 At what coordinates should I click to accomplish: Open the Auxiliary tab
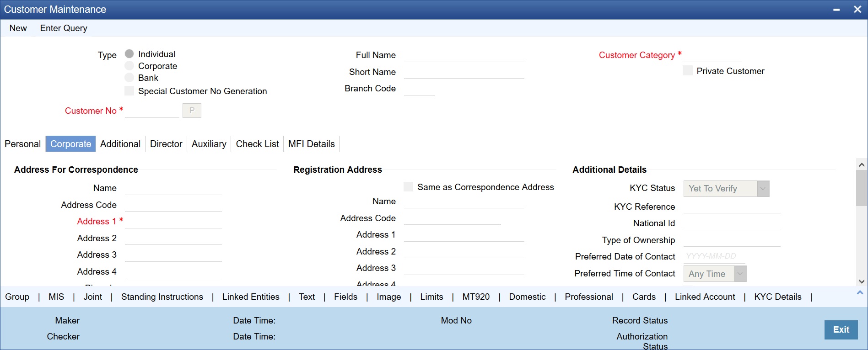point(209,144)
